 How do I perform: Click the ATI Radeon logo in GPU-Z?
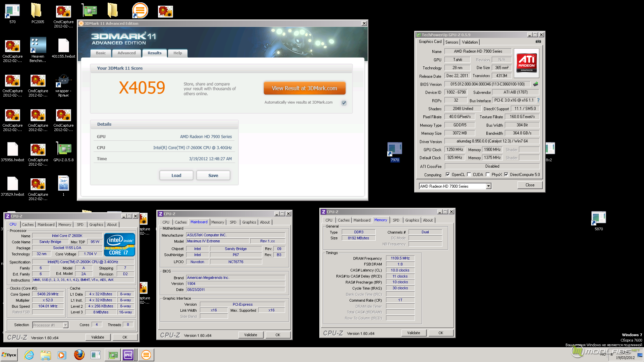527,63
